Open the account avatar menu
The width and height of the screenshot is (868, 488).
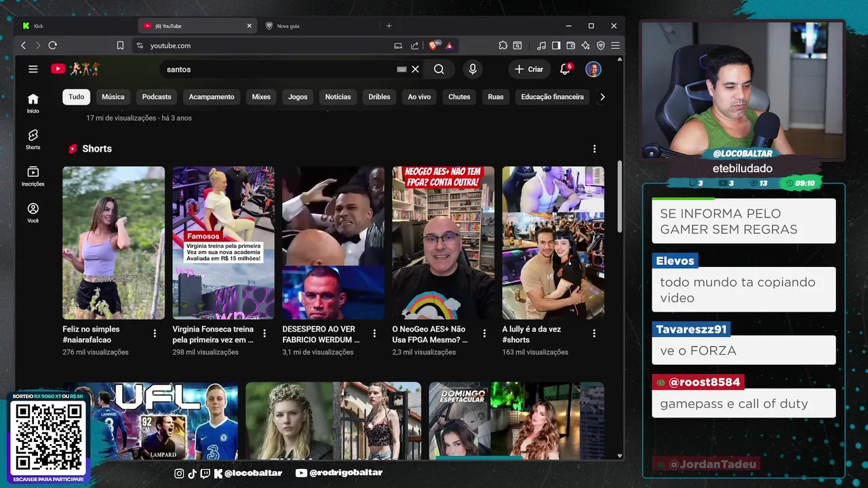coord(593,69)
